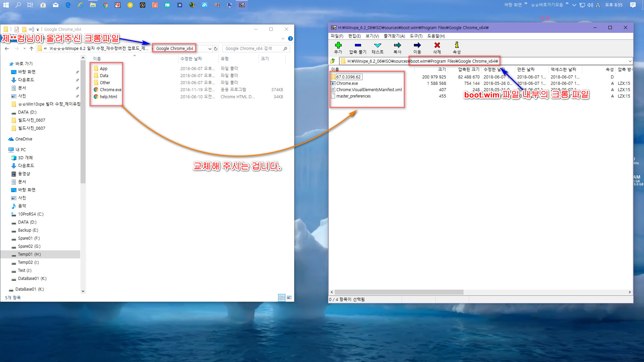The image size is (644, 362).
Task: Click Windows Start button
Action: click(x=6, y=5)
